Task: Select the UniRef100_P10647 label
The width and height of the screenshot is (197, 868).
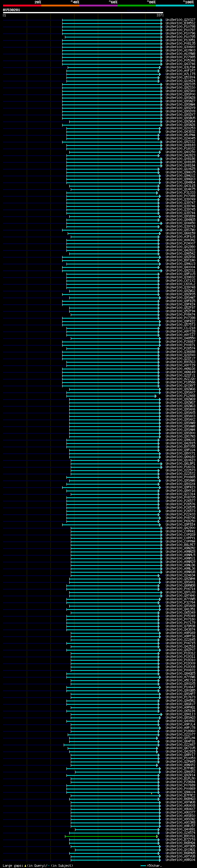Action: 180,687
